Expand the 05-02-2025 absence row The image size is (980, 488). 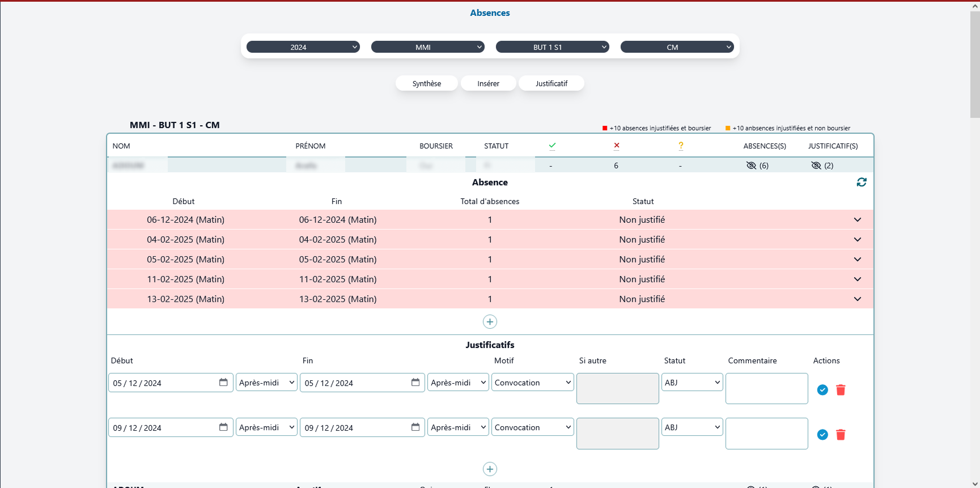(x=858, y=260)
